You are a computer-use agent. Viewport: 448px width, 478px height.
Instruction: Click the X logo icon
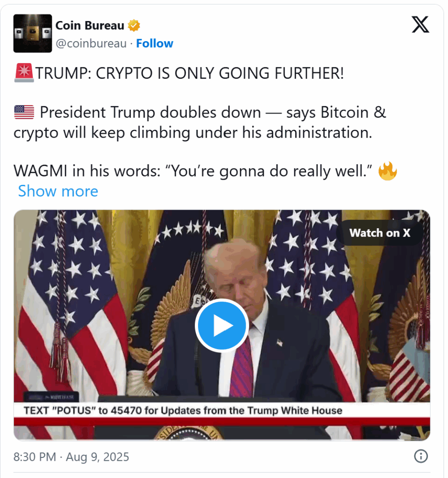tap(420, 24)
